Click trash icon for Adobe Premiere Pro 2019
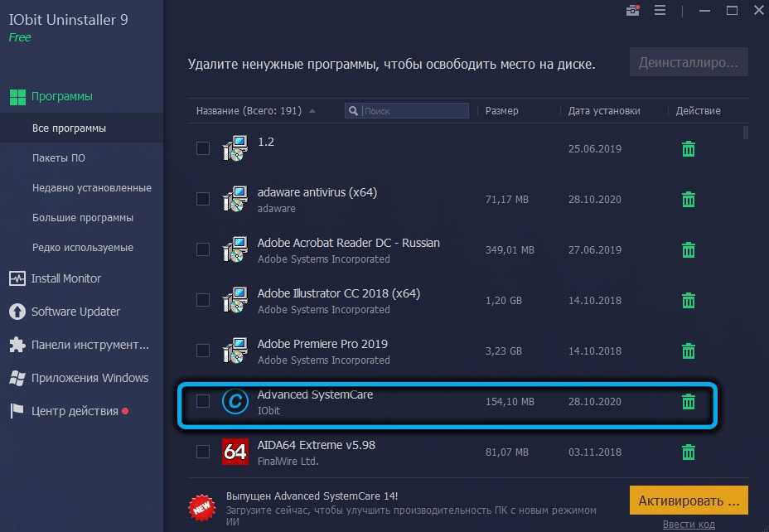 [x=688, y=351]
